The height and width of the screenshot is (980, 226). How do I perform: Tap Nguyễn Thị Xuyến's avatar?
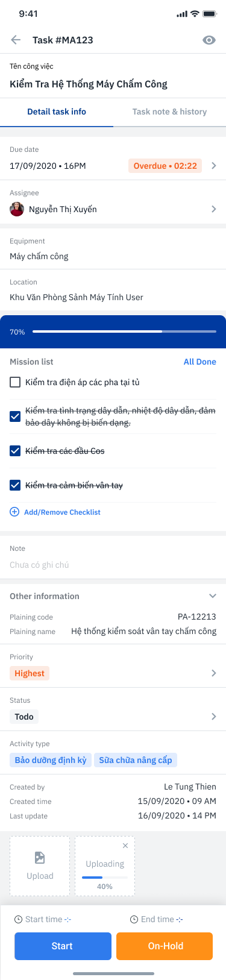pyautogui.click(x=17, y=209)
